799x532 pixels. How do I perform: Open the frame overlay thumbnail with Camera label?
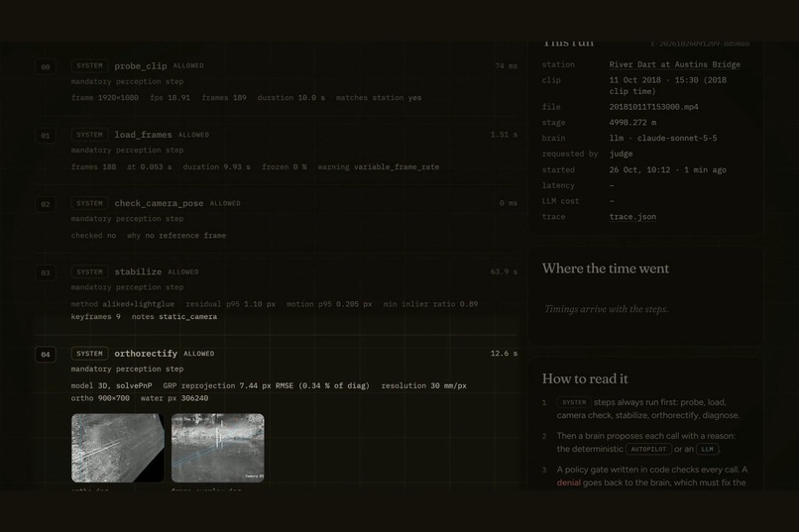point(217,448)
